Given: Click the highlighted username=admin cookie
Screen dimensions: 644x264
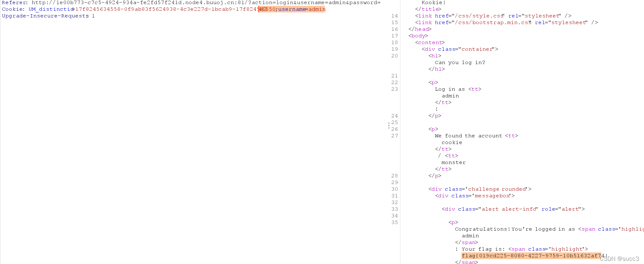Looking at the screenshot, I should coord(302,9).
